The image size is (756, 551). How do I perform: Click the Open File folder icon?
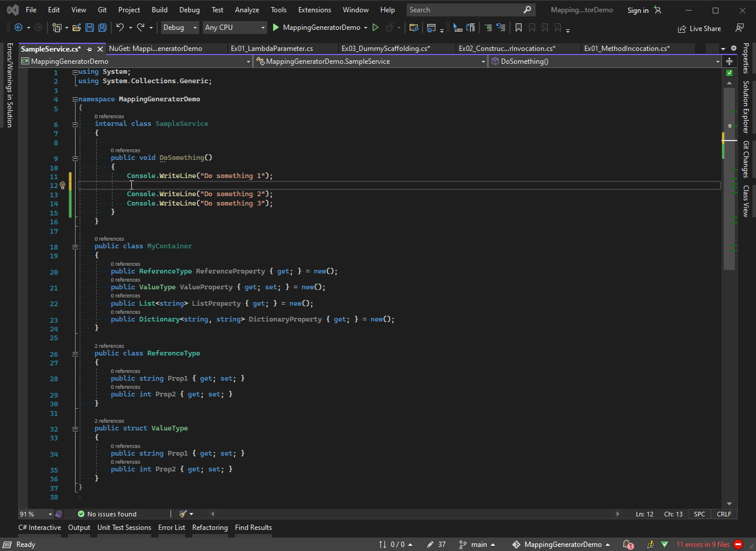pyautogui.click(x=77, y=28)
